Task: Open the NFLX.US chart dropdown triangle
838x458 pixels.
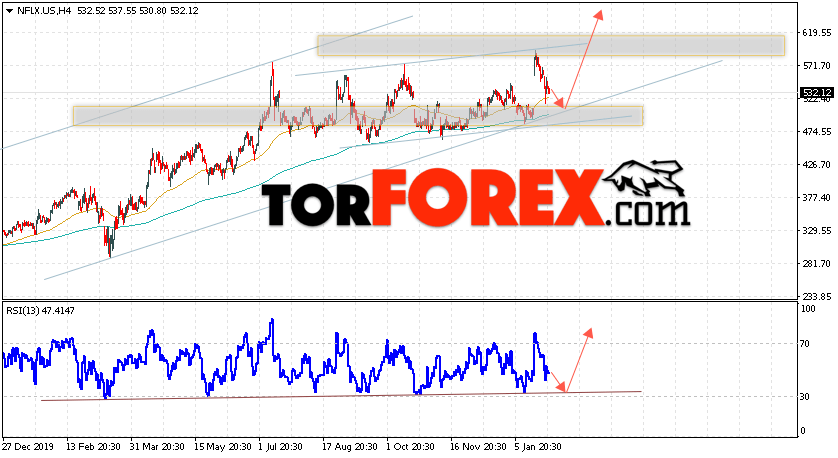Action: pos(10,11)
